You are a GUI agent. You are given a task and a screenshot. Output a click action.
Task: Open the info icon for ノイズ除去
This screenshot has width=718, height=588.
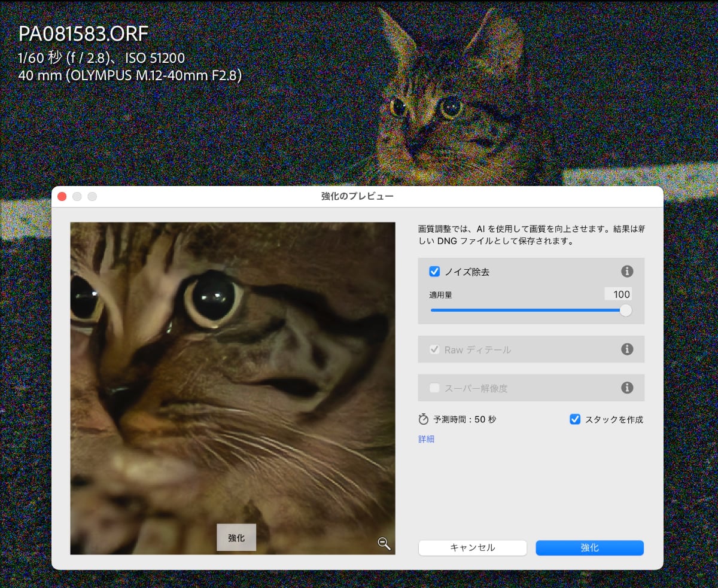(x=627, y=272)
